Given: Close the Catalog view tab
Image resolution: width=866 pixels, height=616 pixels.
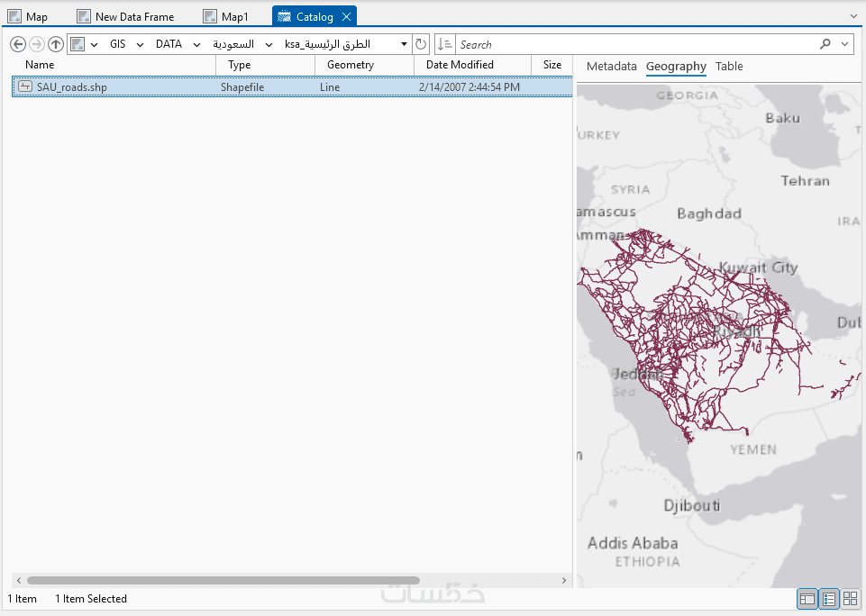Looking at the screenshot, I should [x=346, y=16].
